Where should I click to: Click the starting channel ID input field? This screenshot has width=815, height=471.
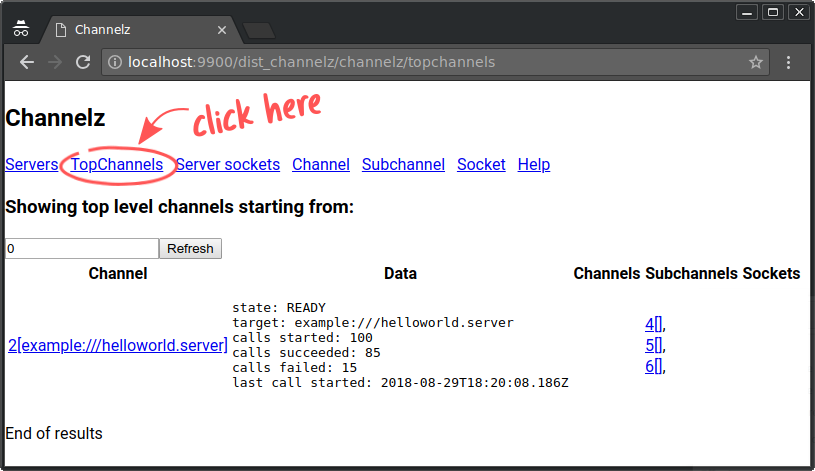pos(81,248)
